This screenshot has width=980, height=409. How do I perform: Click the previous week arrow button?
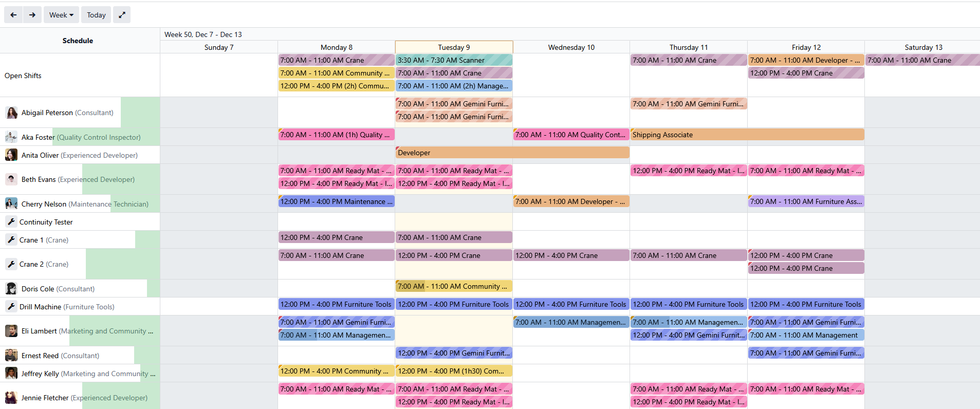coord(13,15)
